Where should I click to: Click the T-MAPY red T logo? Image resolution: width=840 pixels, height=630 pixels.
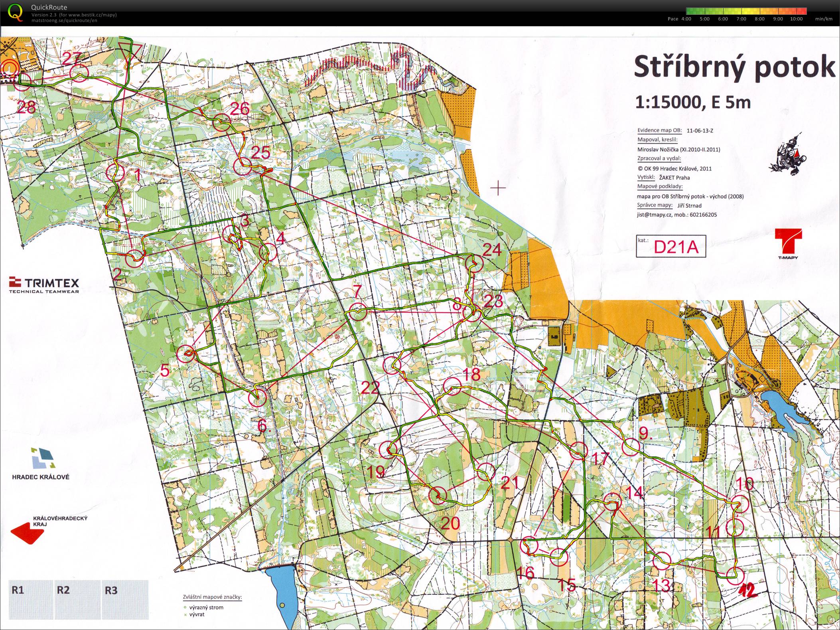[789, 243]
